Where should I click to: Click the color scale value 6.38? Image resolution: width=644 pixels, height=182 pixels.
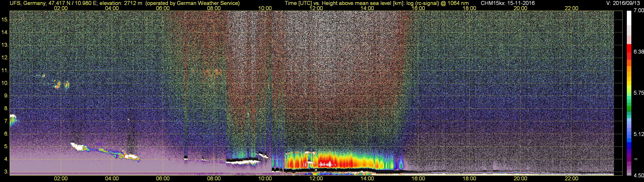coord(638,52)
